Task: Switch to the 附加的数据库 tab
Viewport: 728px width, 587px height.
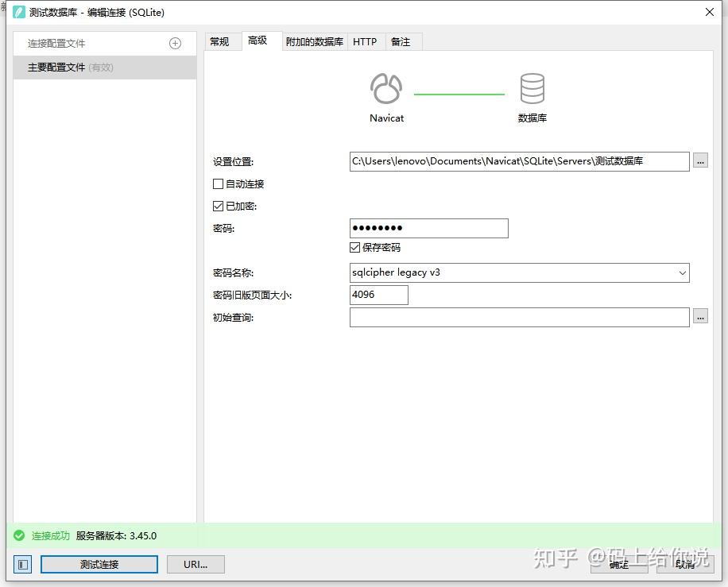Action: [x=314, y=41]
